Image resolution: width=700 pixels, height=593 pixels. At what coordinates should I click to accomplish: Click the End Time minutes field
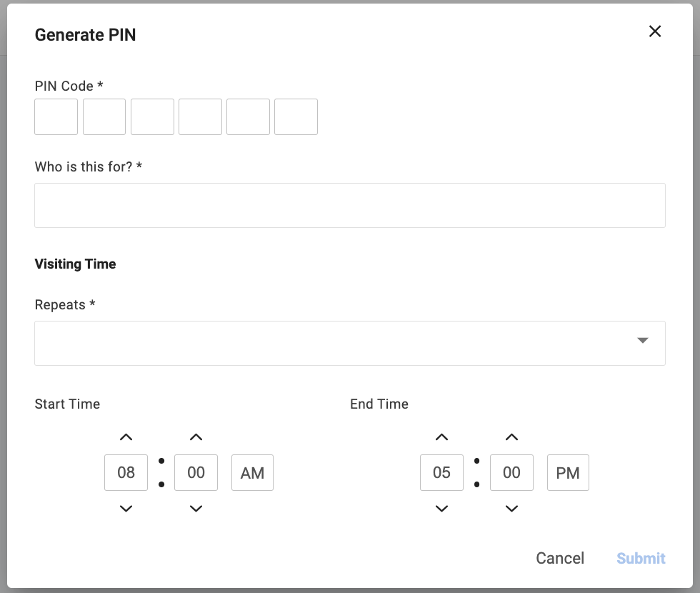(511, 473)
